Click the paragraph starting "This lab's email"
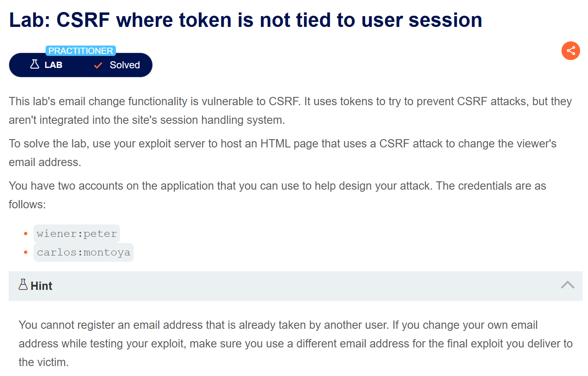This screenshot has height=376, width=588. [x=290, y=111]
